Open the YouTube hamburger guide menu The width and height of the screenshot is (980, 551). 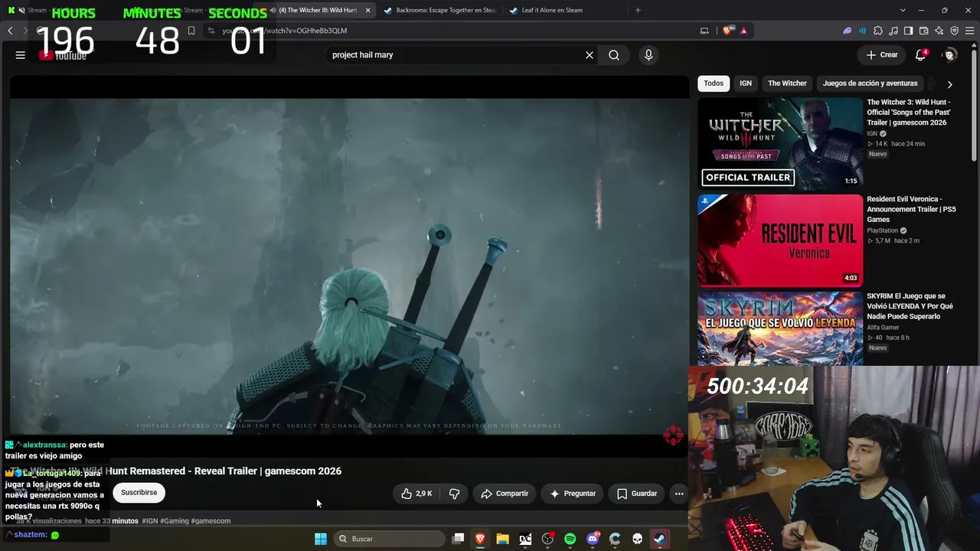tap(21, 55)
